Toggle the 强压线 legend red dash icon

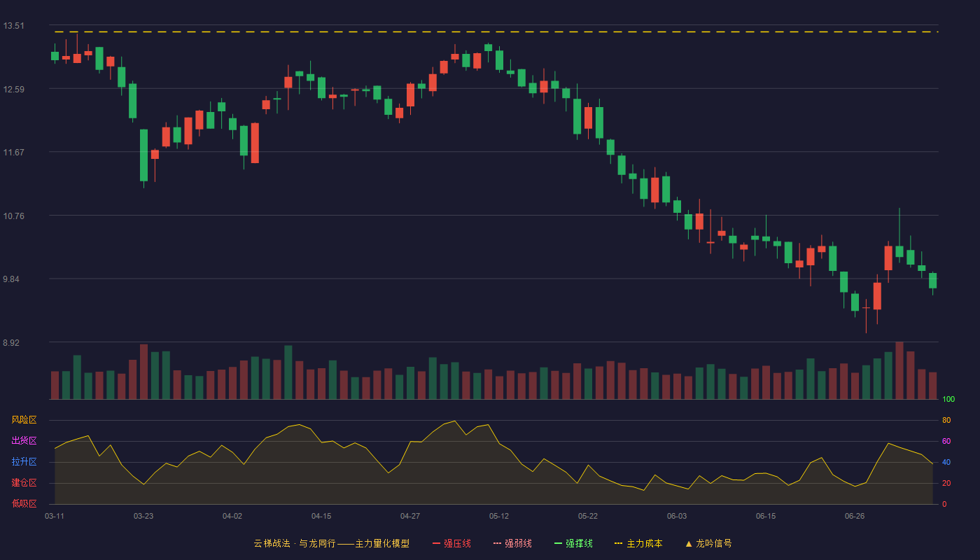click(x=437, y=543)
